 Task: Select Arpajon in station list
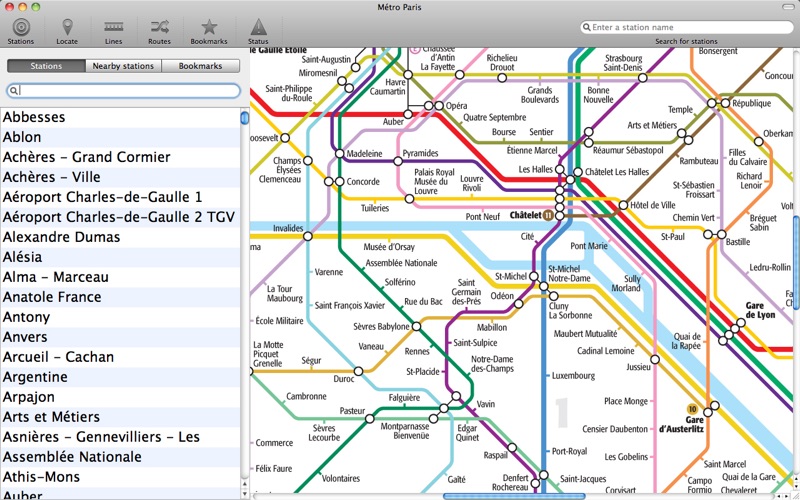(x=120, y=397)
